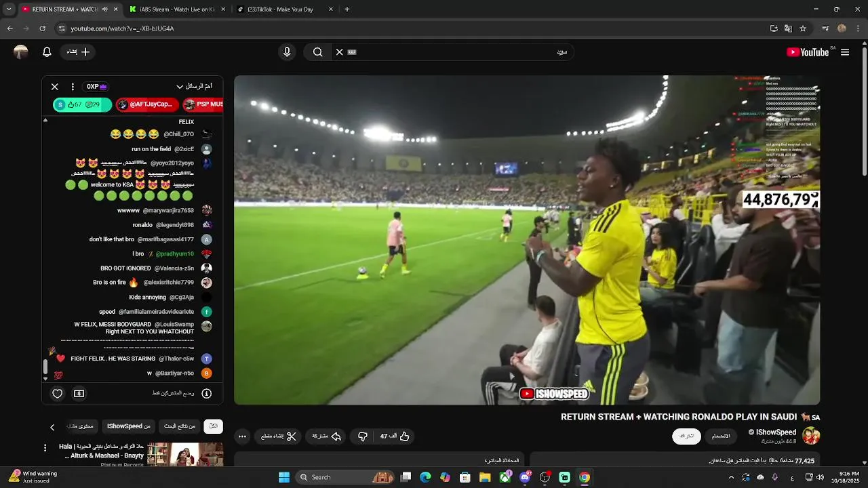Show subscribers-only chat info icon
Screen dimensions: 868x488
207,394
